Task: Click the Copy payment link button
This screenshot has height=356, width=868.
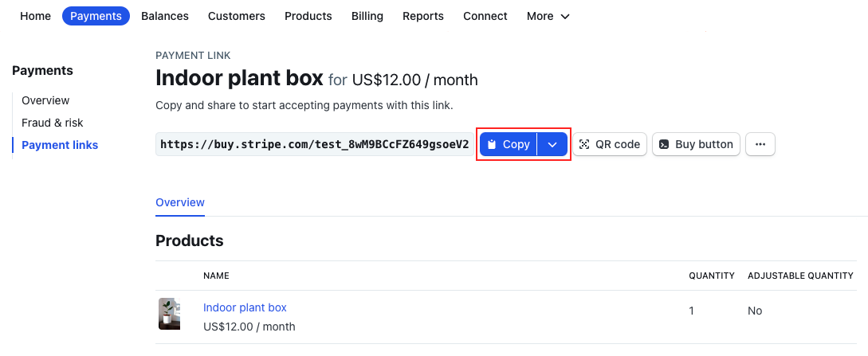Action: pos(509,144)
